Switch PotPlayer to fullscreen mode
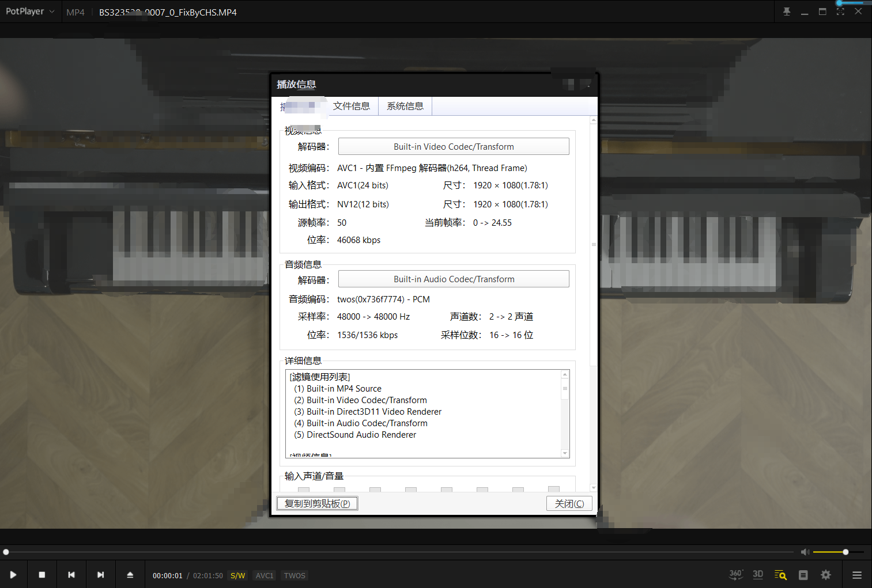This screenshot has width=872, height=588. point(840,12)
